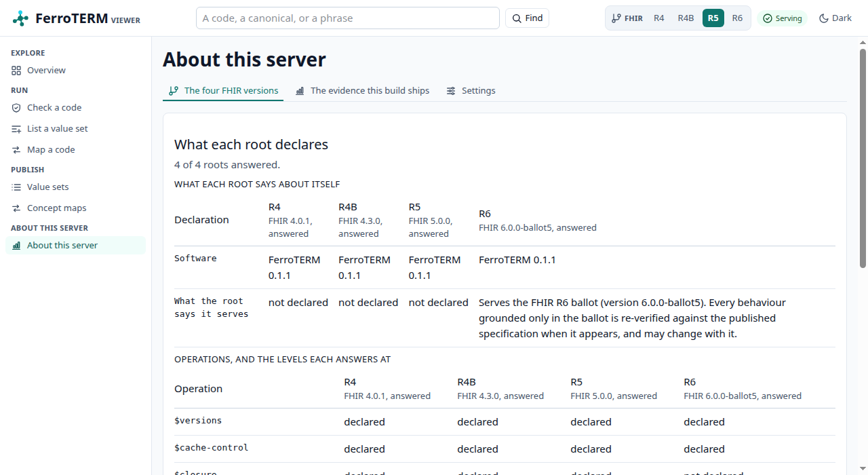Select About this server in sidebar
Screen dimensions: 868x475
click(75, 246)
